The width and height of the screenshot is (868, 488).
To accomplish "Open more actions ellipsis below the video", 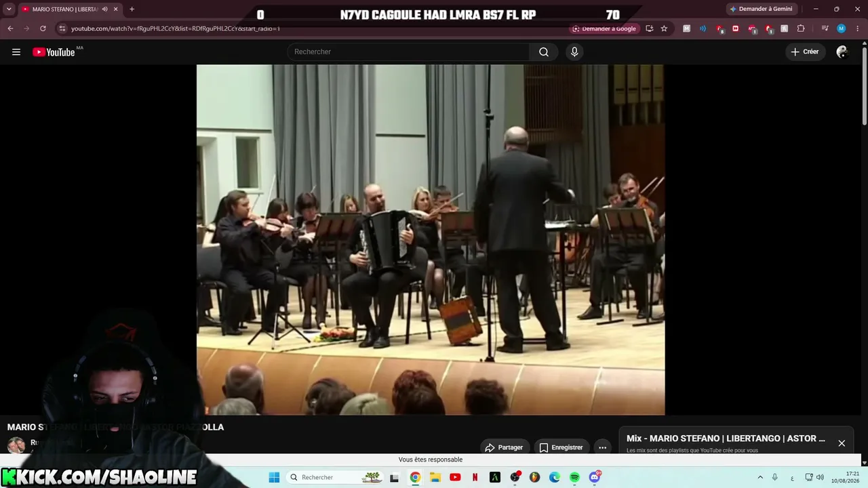I will pyautogui.click(x=602, y=447).
